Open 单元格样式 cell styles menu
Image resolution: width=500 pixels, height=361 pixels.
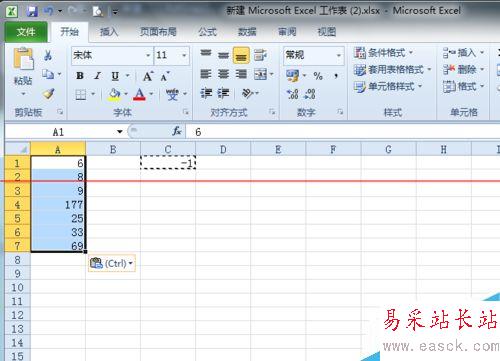point(388,87)
